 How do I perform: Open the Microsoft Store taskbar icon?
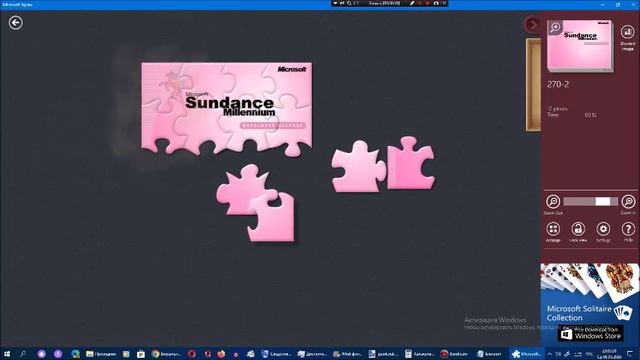coord(141,354)
